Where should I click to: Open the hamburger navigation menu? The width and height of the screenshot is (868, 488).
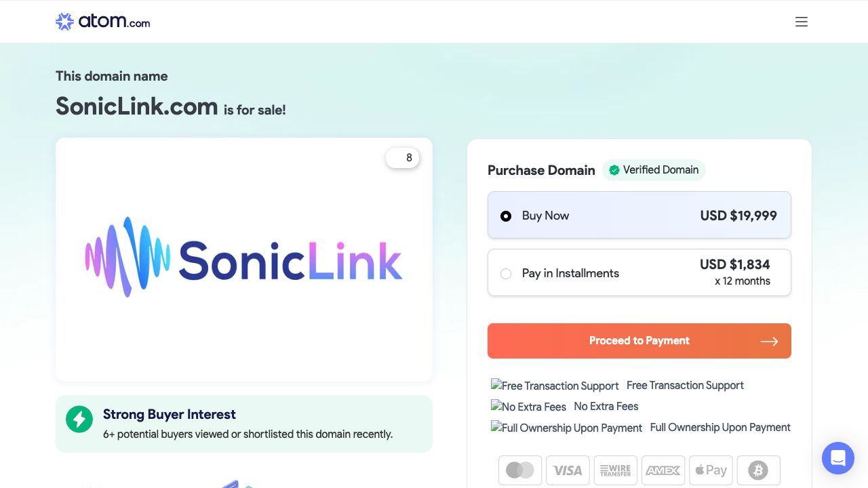coord(801,22)
